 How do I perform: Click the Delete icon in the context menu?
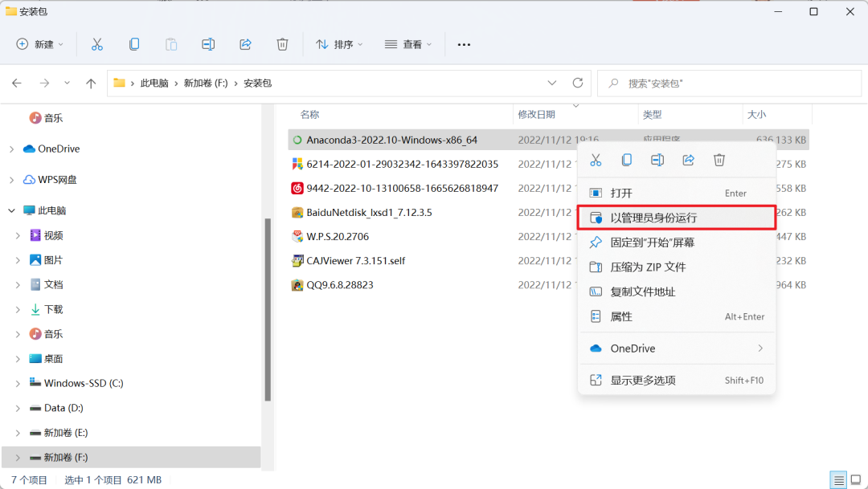(719, 160)
